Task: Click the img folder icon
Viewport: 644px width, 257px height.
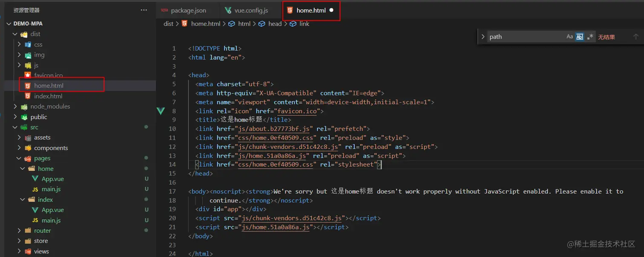Action: 28,55
